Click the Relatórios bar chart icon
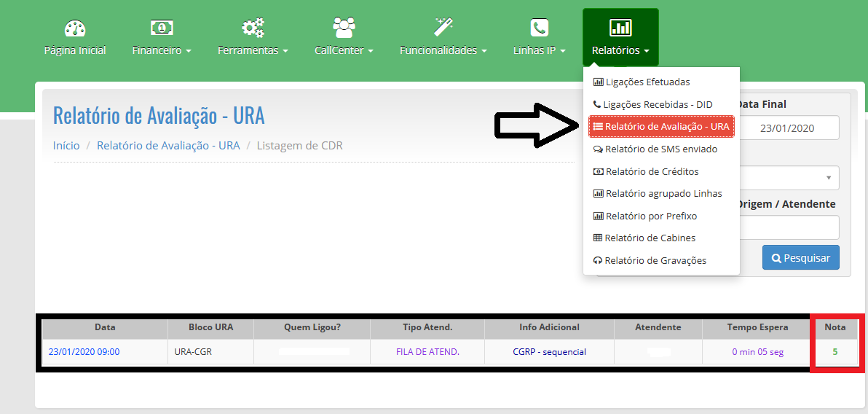Screen dimensions: 868x414 (620, 28)
